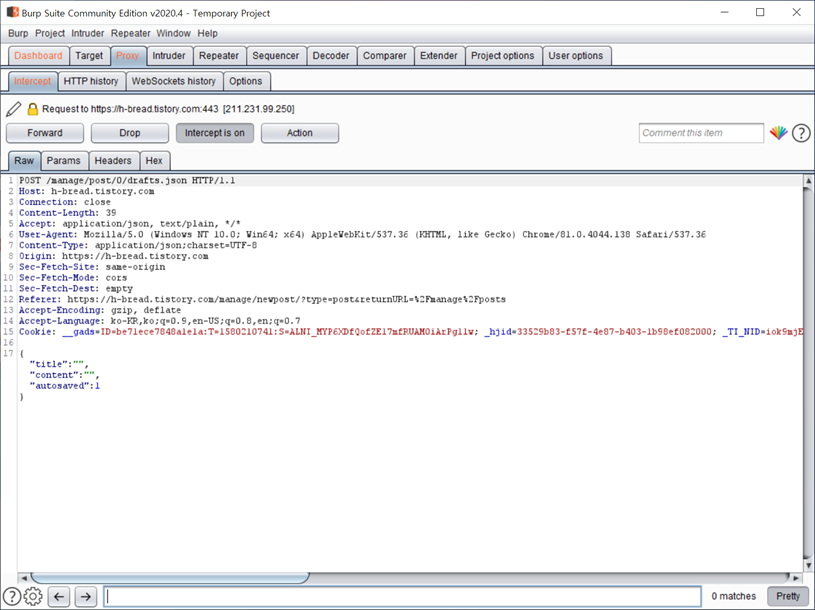
Task: Open the Sequencer tab
Action: click(x=275, y=56)
